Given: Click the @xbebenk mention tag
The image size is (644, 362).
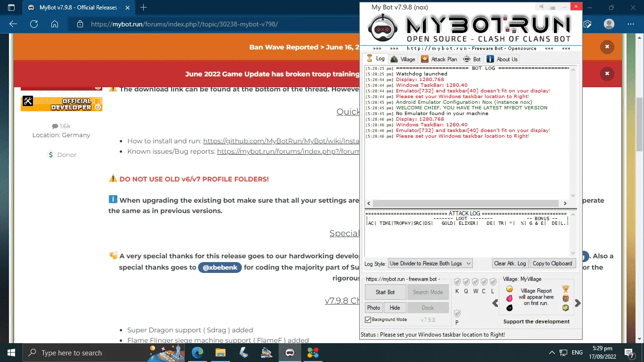Looking at the screenshot, I should [x=220, y=267].
